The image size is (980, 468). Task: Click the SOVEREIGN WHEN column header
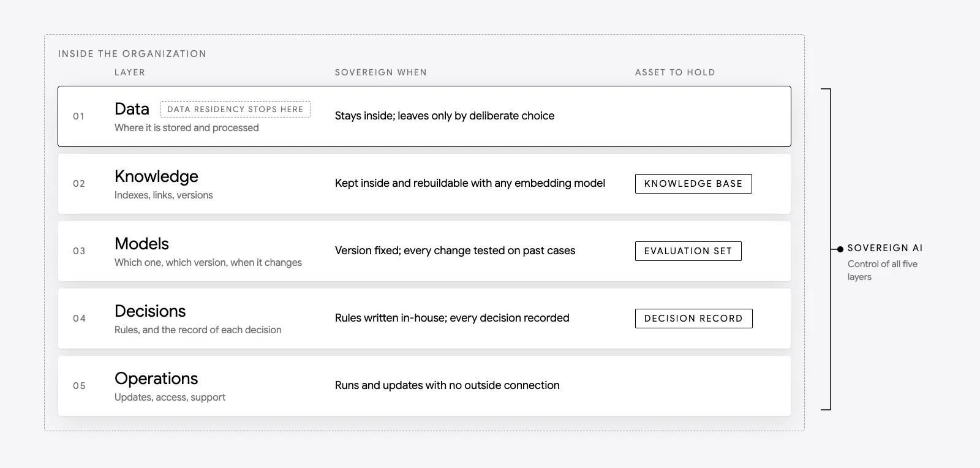(x=381, y=72)
